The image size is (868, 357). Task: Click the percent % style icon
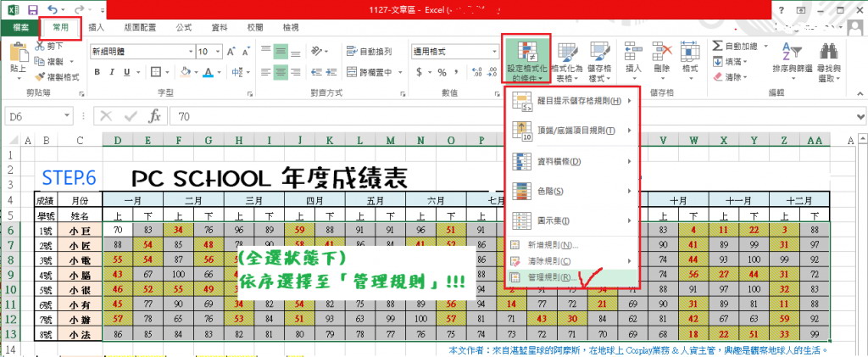coord(442,72)
